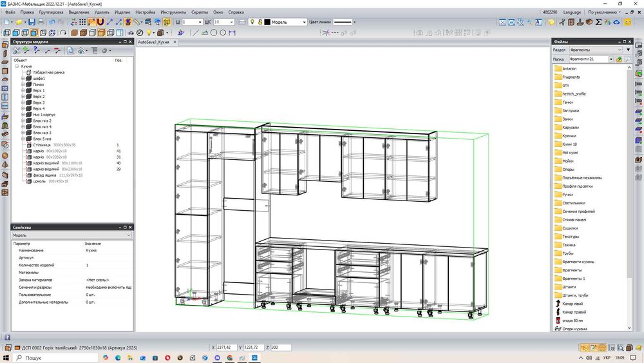Select the ruler measurement tool
Viewport: 644px width, 363px height.
pos(137,22)
